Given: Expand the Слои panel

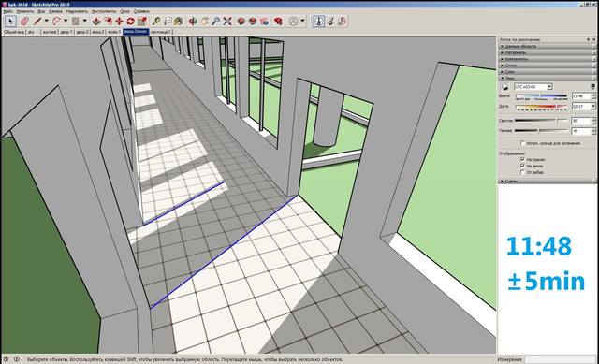Looking at the screenshot, I should click(548, 72).
